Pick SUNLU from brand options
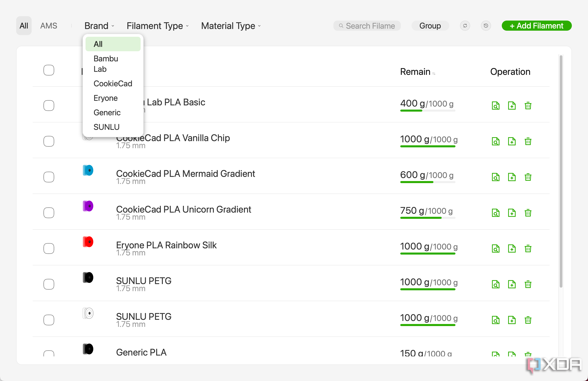 coord(113,127)
